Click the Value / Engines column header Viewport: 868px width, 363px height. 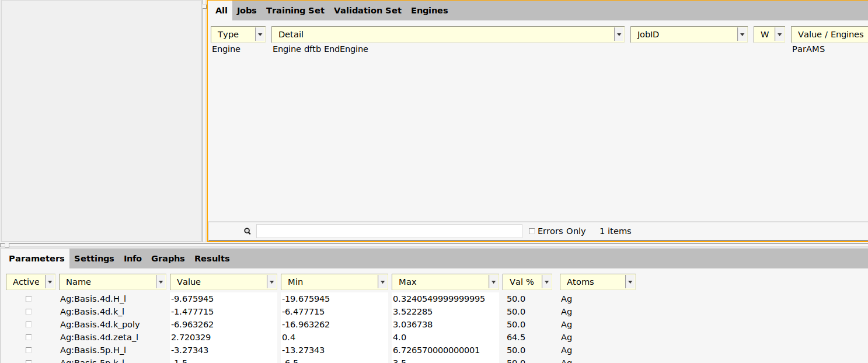830,34
